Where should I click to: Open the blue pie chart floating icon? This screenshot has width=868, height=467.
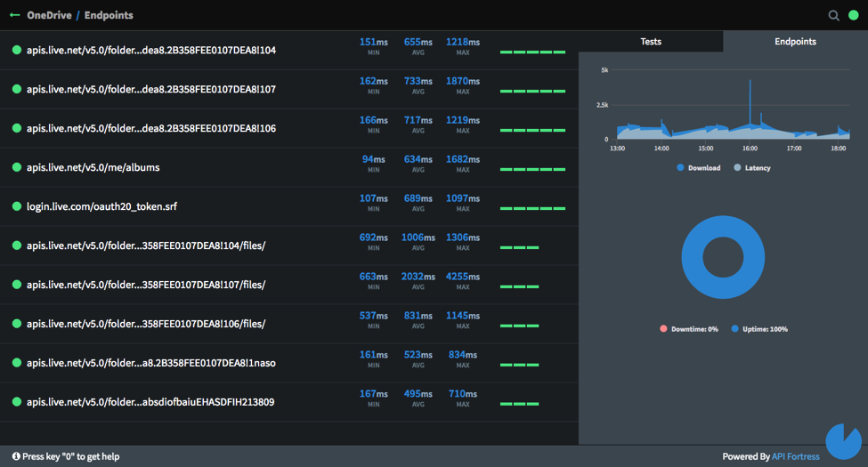(843, 441)
